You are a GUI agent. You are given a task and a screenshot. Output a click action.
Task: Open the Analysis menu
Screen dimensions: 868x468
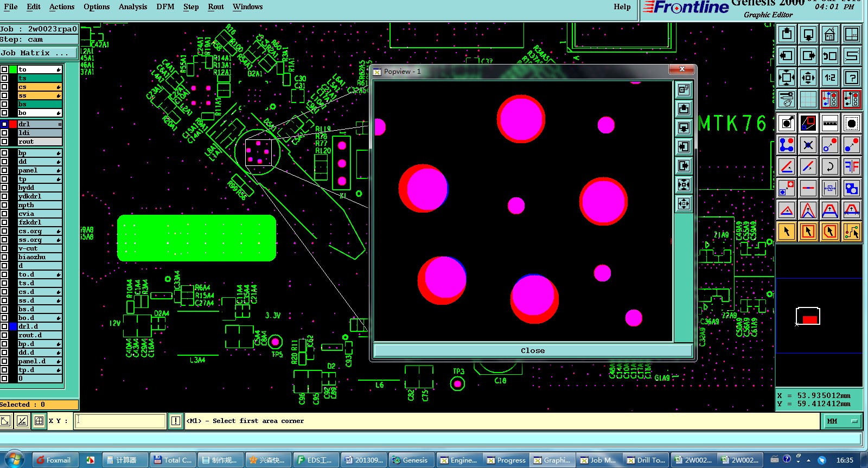tap(133, 7)
